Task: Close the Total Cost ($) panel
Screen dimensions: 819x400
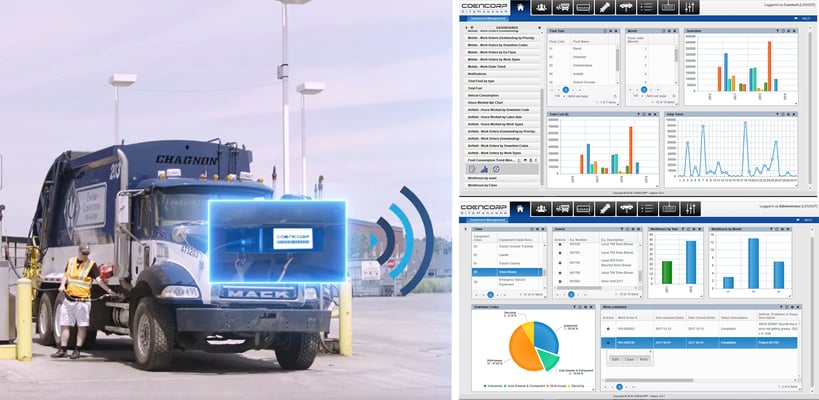Action: coord(655,113)
